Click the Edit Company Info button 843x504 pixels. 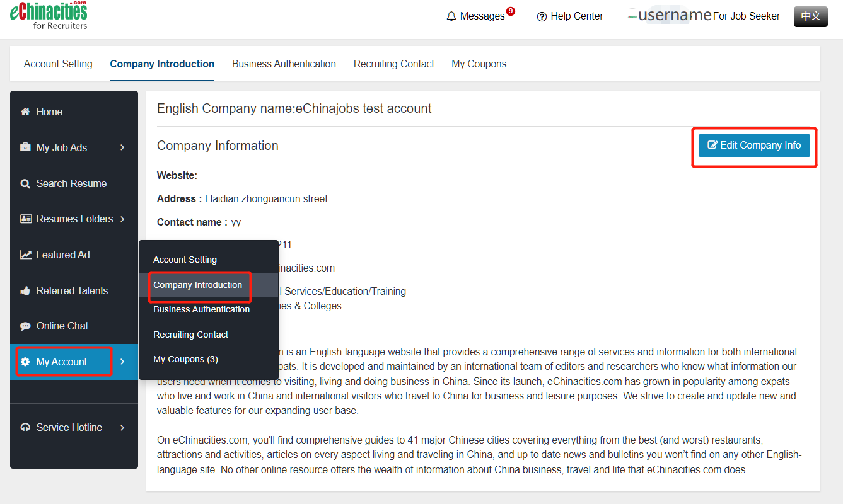click(x=754, y=146)
